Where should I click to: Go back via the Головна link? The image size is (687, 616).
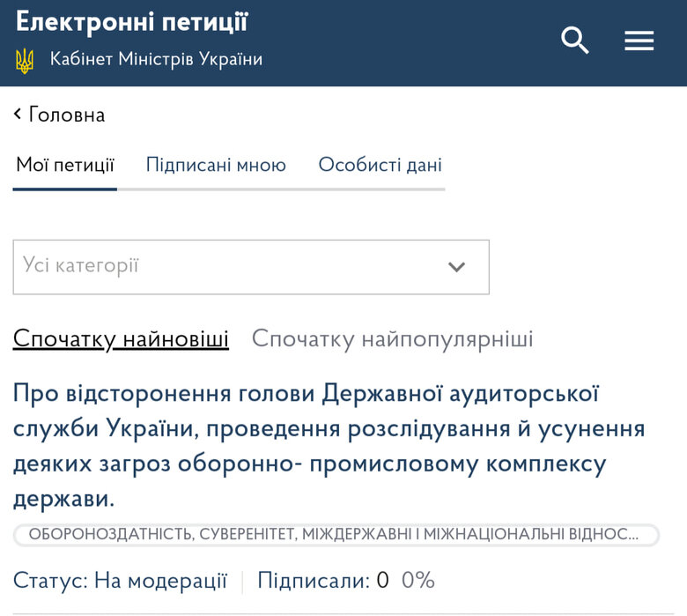tap(66, 115)
